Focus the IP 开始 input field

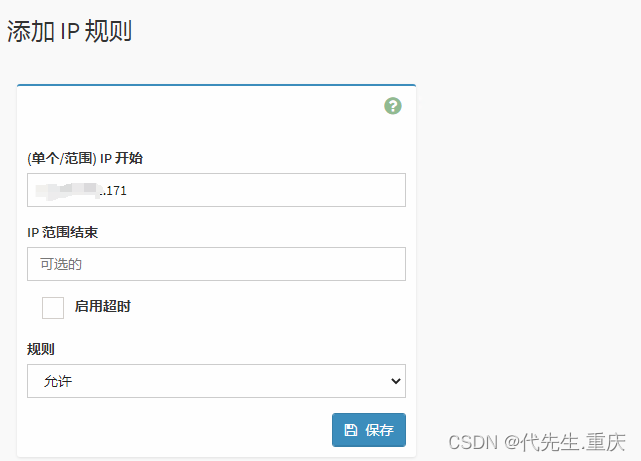[260, 190]
